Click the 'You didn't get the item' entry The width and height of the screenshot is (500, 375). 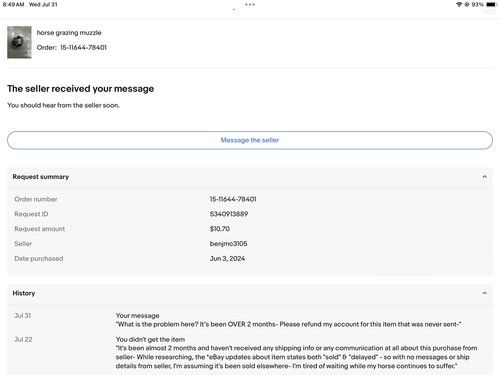tap(150, 340)
